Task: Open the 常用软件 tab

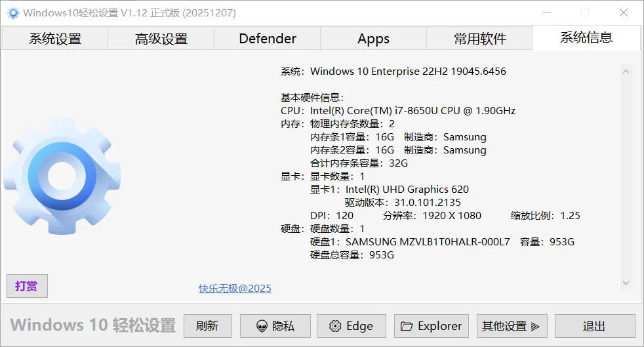Action: (479, 39)
